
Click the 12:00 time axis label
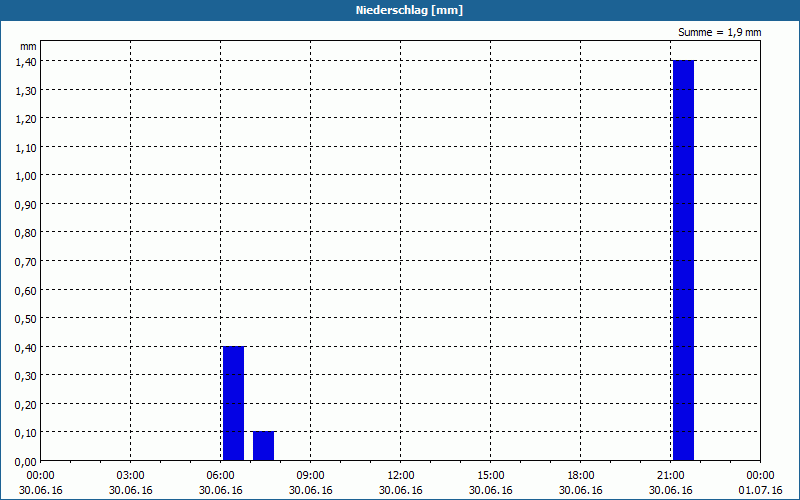(401, 476)
